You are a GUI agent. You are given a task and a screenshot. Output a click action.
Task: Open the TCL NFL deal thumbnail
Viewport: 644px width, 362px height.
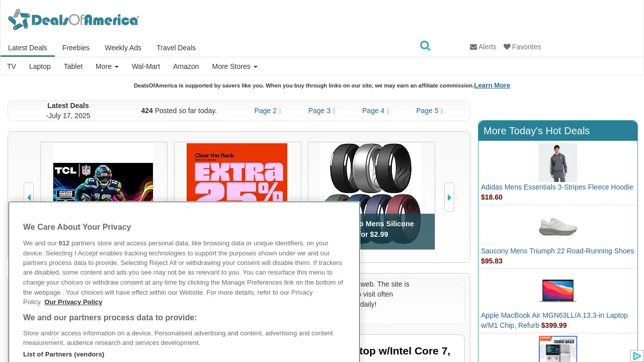click(103, 172)
